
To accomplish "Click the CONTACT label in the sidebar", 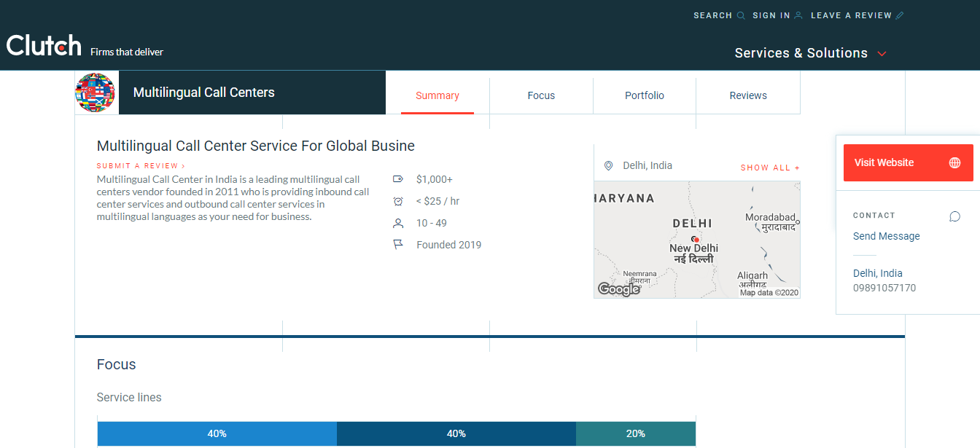I will click(874, 216).
